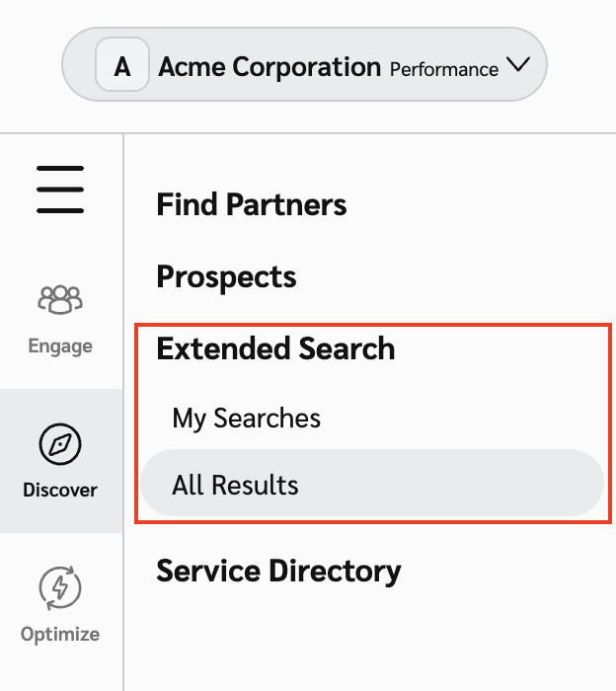616x691 pixels.
Task: Click the Acme Corporation account name
Action: (269, 67)
